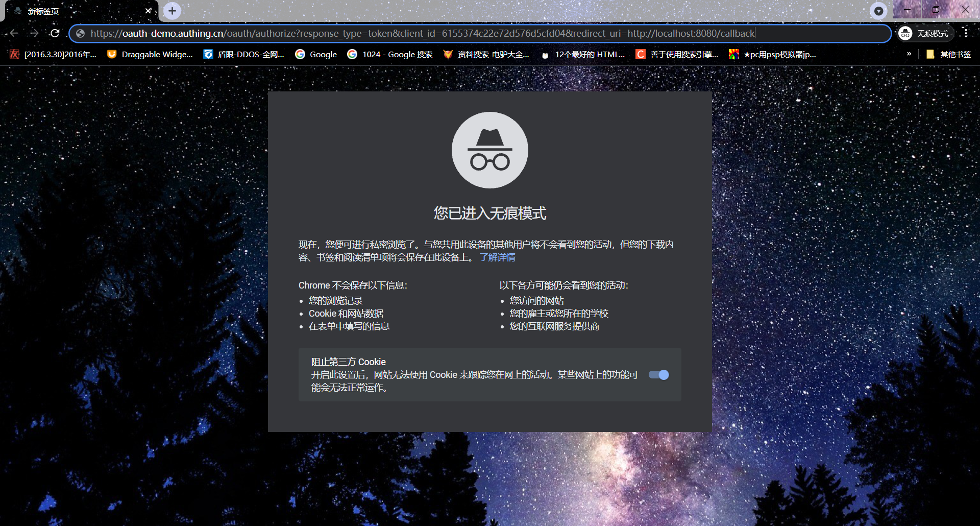
Task: Expand the tab search dropdown arrow
Action: [878, 11]
